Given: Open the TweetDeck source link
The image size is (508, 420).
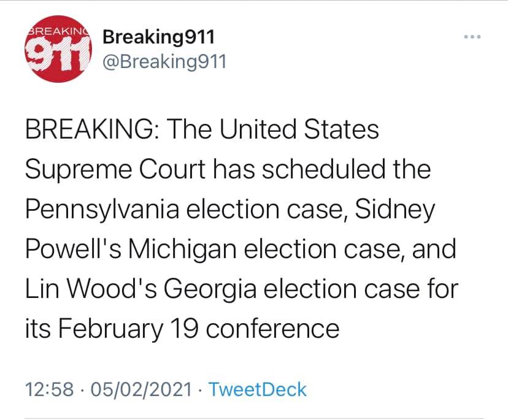Looking at the screenshot, I should coord(258,389).
